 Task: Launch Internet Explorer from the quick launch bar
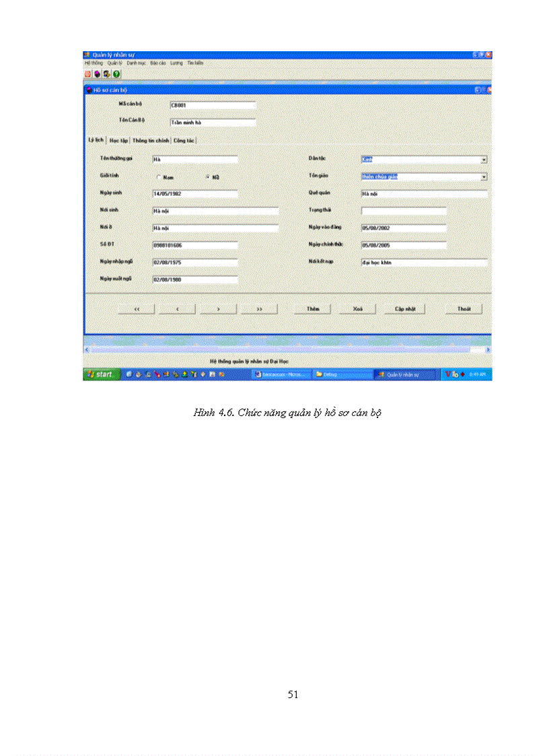pos(129,374)
